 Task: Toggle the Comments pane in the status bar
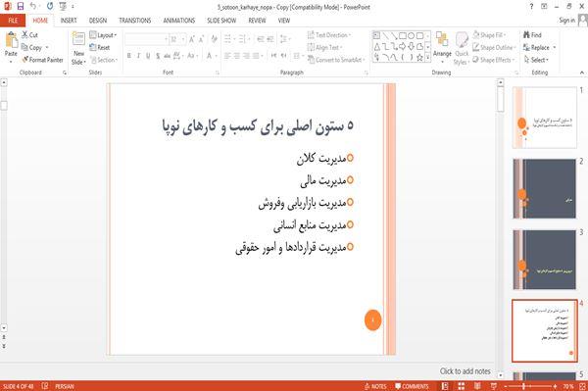[x=412, y=386]
